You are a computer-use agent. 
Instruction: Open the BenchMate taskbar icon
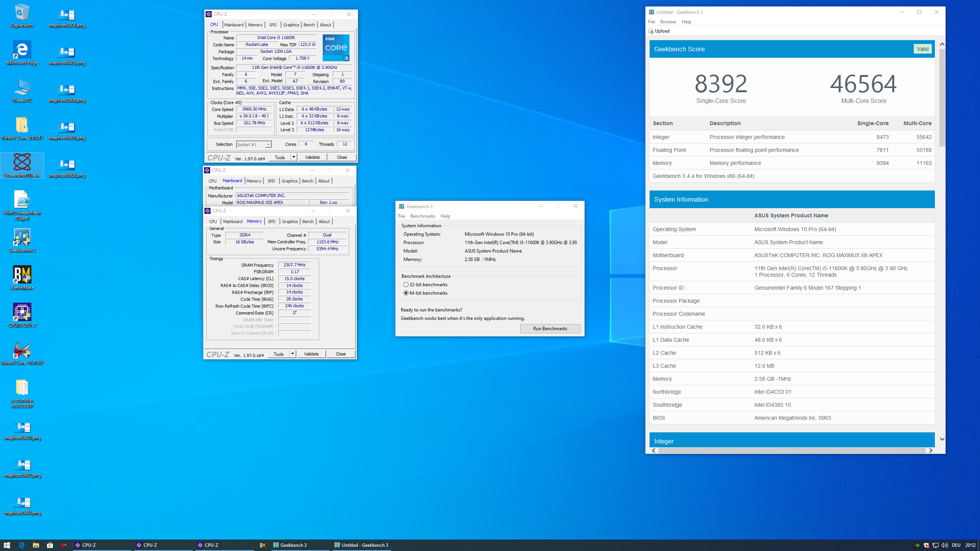pyautogui.click(x=263, y=545)
